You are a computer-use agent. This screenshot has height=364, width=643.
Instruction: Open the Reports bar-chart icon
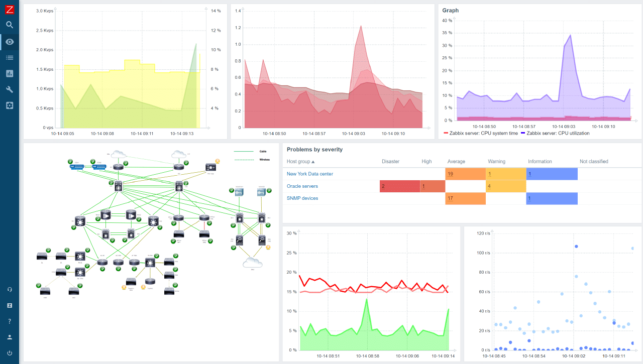point(10,73)
